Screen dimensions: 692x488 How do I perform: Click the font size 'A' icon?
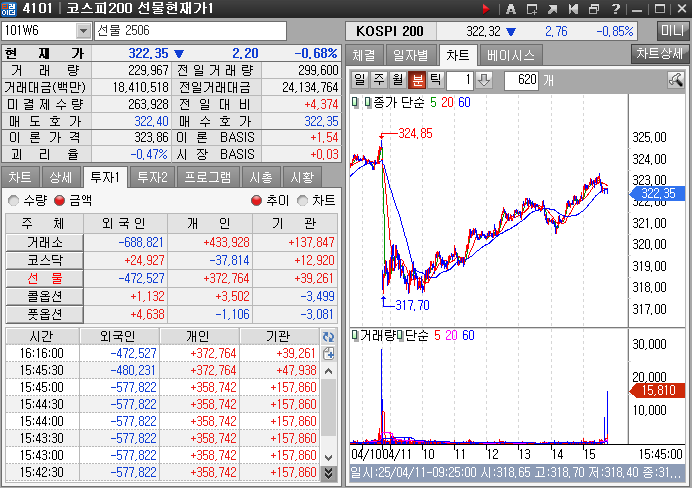pos(511,8)
